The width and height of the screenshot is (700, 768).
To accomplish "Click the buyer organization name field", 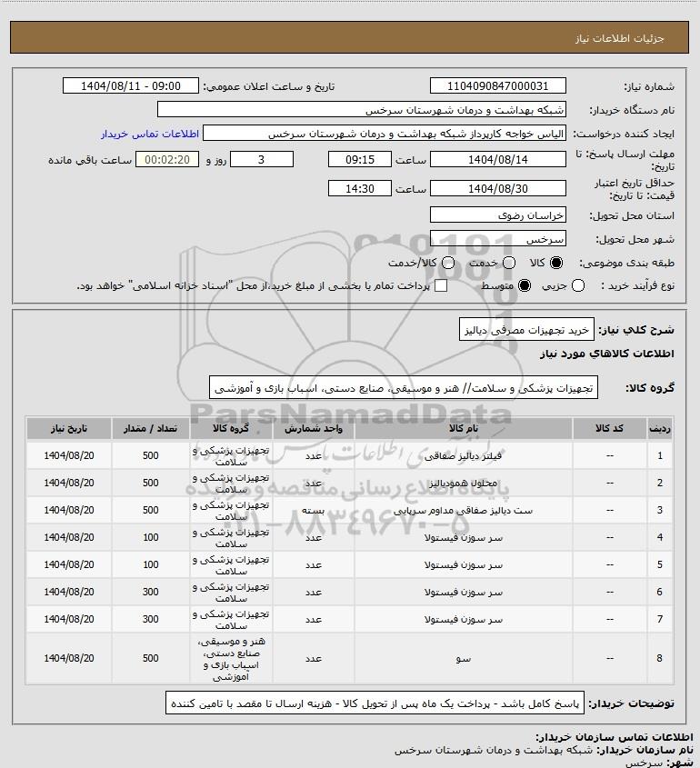I will pos(362,110).
